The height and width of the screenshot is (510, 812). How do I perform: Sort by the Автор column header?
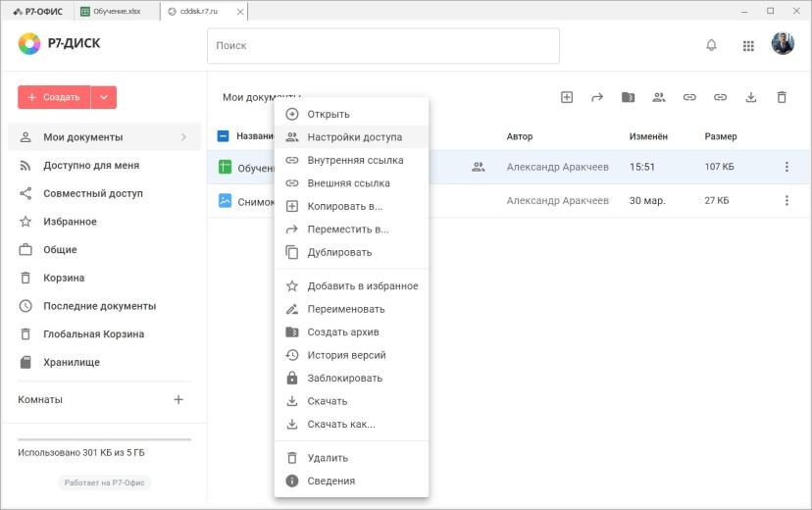pos(520,136)
